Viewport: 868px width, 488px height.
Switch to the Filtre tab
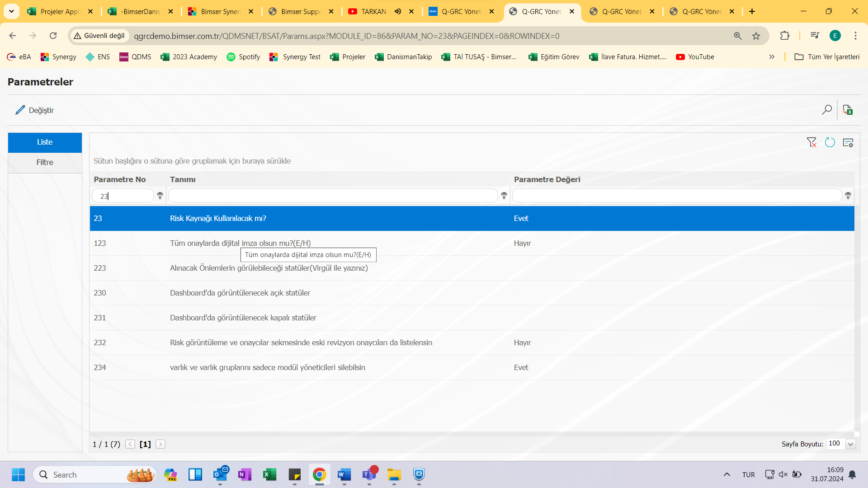(x=45, y=163)
